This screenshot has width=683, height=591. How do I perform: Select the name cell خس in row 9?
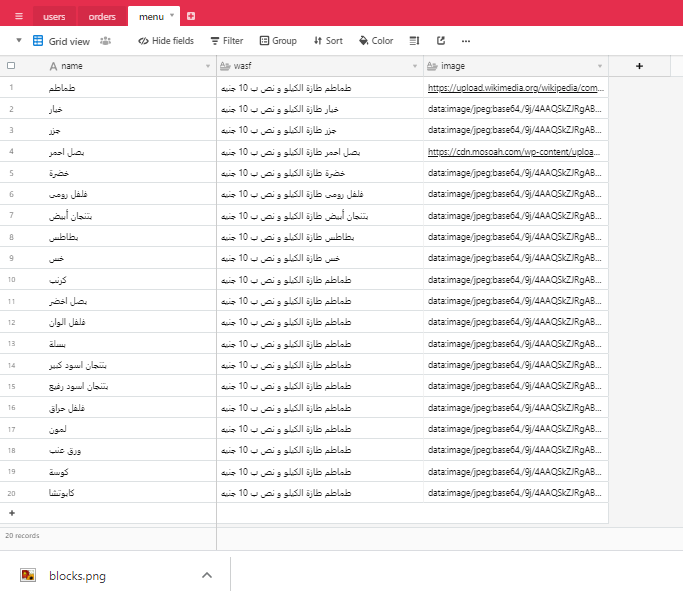pyautogui.click(x=129, y=258)
